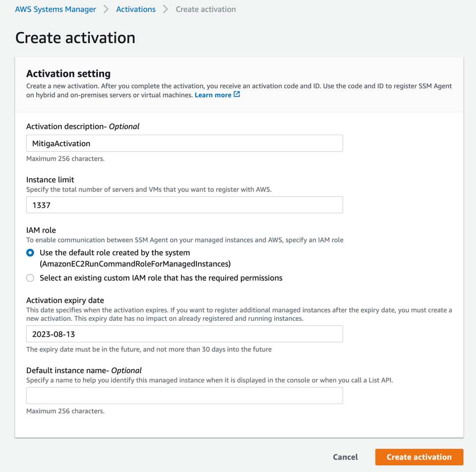Image resolution: width=476 pixels, height=472 pixels.
Task: Click into the Instance limit field
Action: [x=184, y=205]
